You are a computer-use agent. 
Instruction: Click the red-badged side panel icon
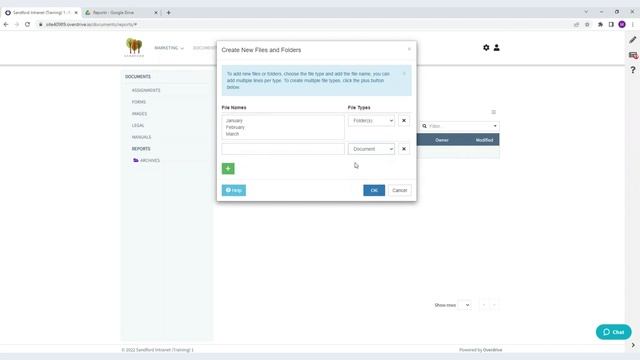coord(633,55)
